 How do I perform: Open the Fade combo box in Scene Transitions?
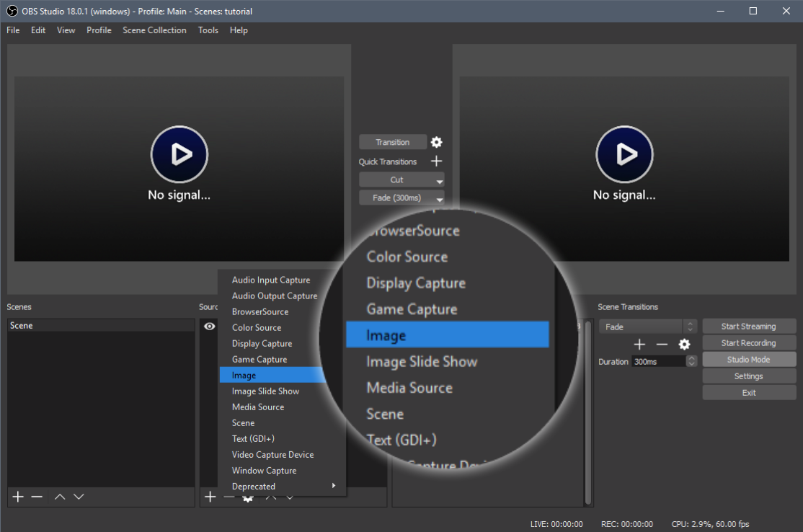click(x=648, y=327)
